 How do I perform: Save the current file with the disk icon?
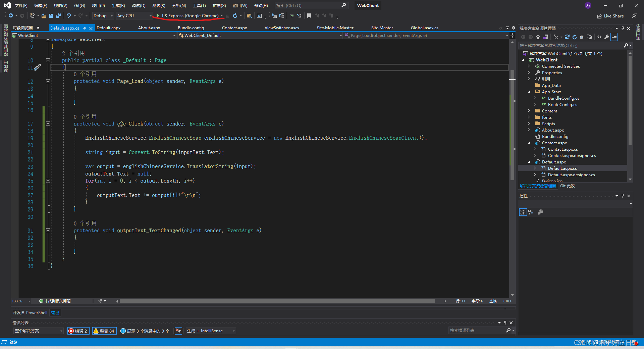(51, 16)
